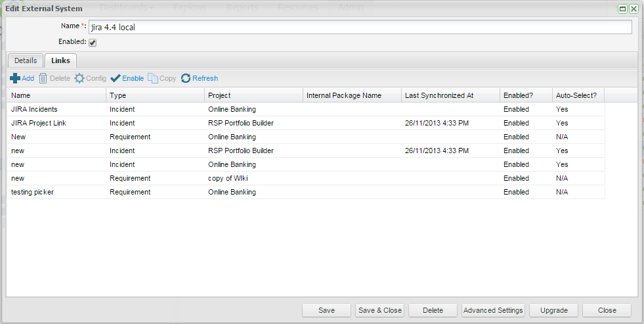This screenshot has width=644, height=324.
Task: Click the Enable checkmark icon
Action: point(116,78)
